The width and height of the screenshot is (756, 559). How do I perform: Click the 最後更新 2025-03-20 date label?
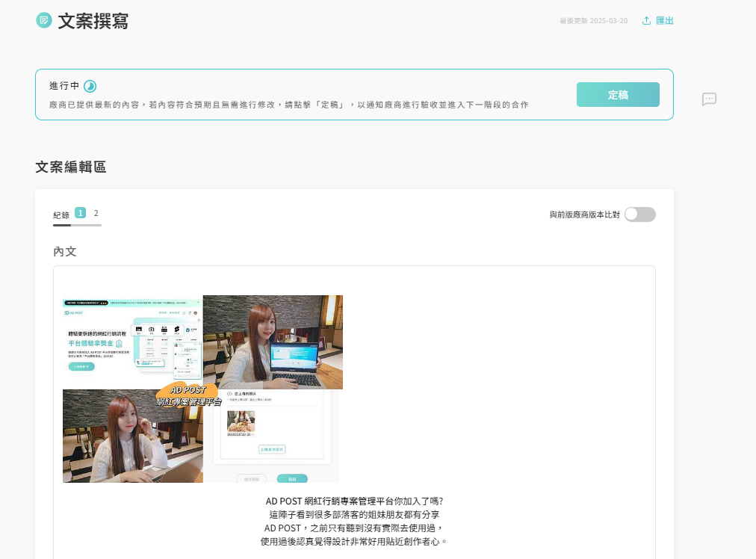tap(593, 21)
